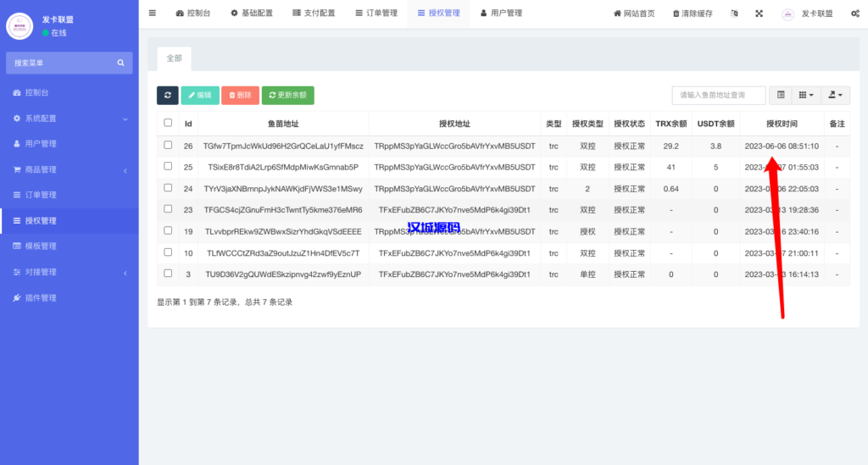This screenshot has width=868, height=465.
Task: Click the refresh table button
Action: tap(168, 95)
